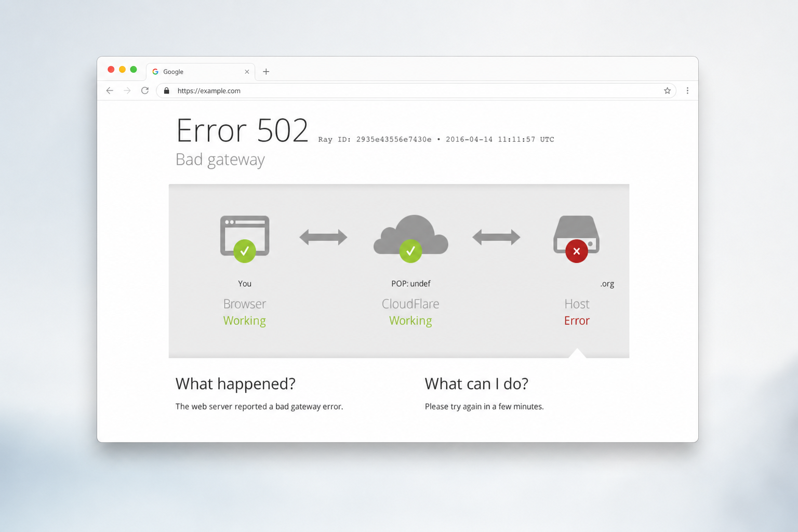
Task: Click the yellow minimize window button
Action: [x=122, y=70]
